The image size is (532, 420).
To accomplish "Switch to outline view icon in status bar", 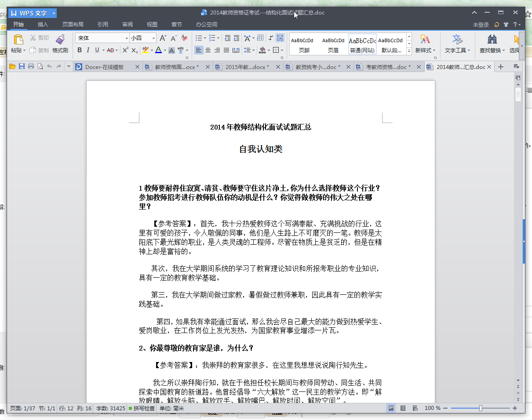I will coord(403,408).
